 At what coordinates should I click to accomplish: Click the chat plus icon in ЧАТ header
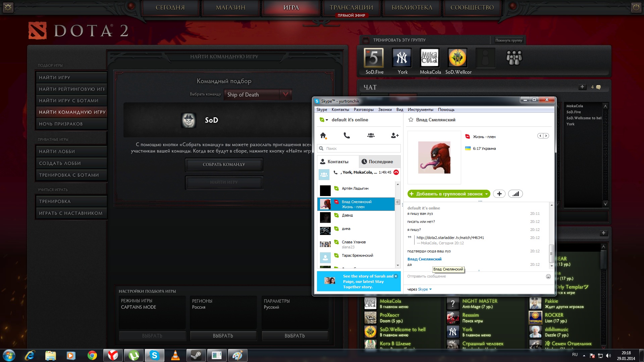[582, 87]
